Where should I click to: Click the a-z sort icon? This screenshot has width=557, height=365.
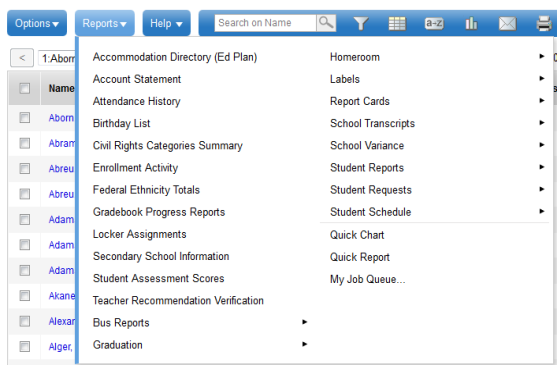[x=434, y=23]
